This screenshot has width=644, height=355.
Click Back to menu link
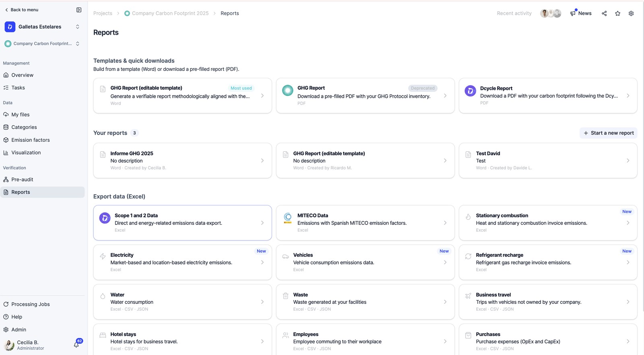click(22, 10)
